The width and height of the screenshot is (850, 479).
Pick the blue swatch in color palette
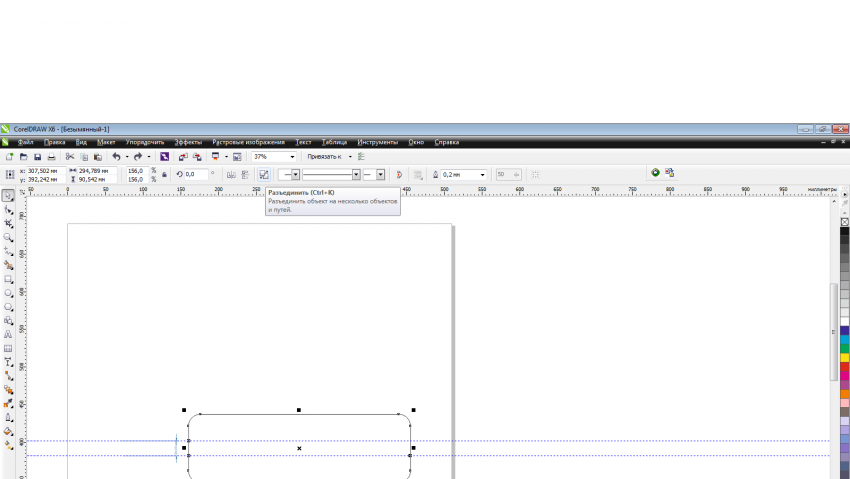[844, 329]
